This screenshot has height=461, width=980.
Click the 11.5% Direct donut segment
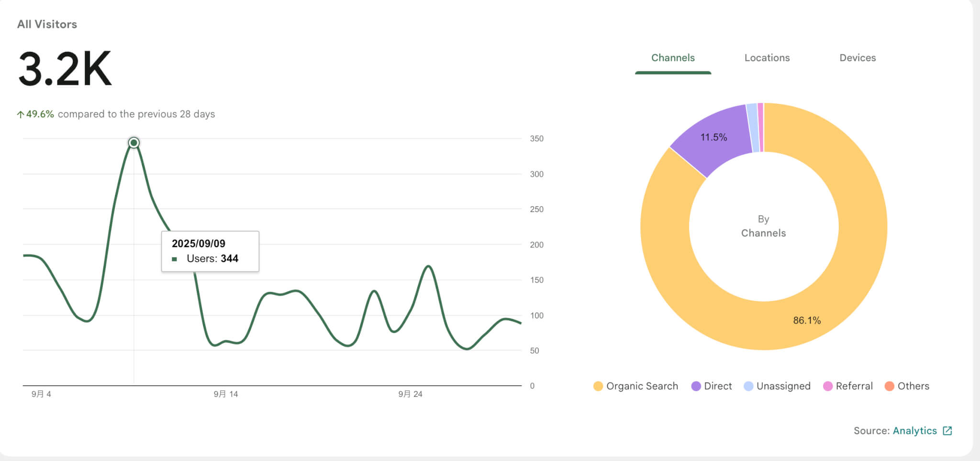tap(713, 137)
